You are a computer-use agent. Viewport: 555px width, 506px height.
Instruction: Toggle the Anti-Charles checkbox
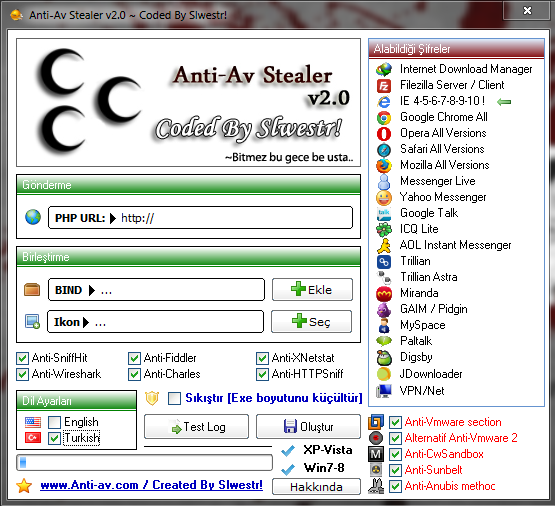134,374
